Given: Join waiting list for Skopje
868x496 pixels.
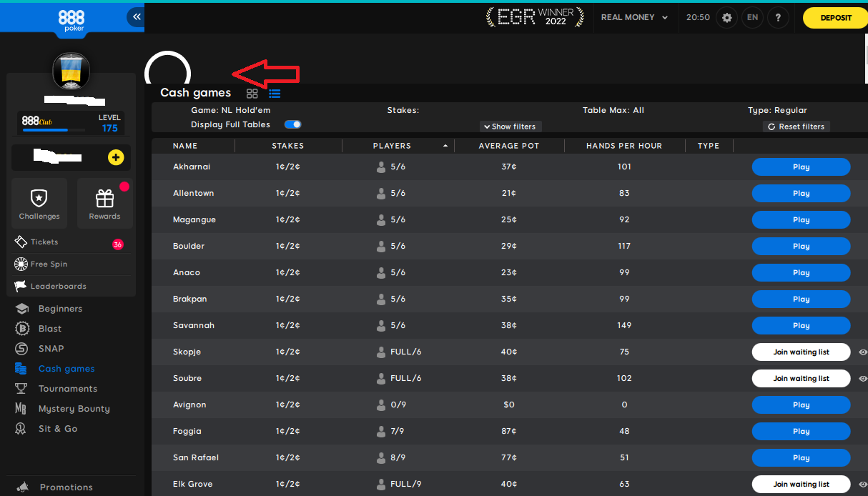Looking at the screenshot, I should pyautogui.click(x=801, y=352).
